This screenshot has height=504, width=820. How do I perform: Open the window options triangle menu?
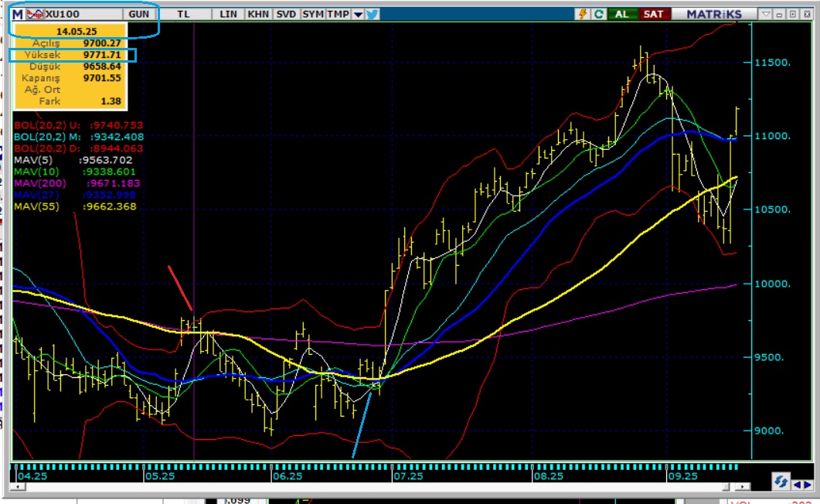point(765,14)
